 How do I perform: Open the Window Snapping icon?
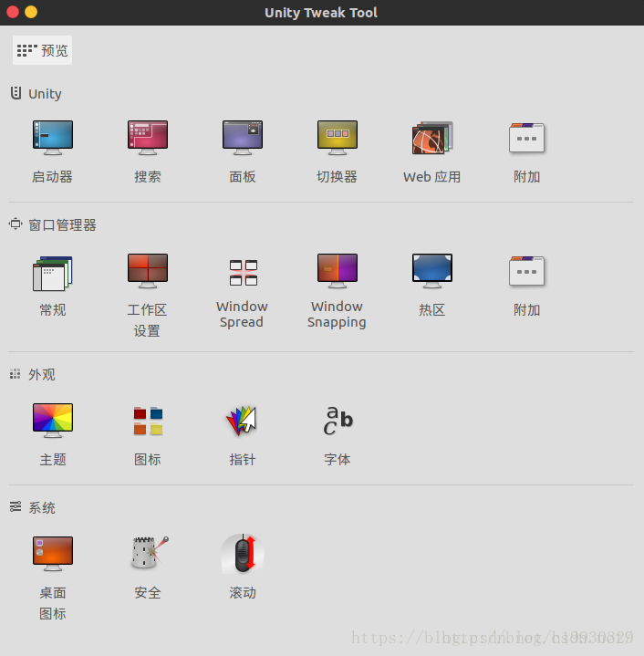pos(338,271)
